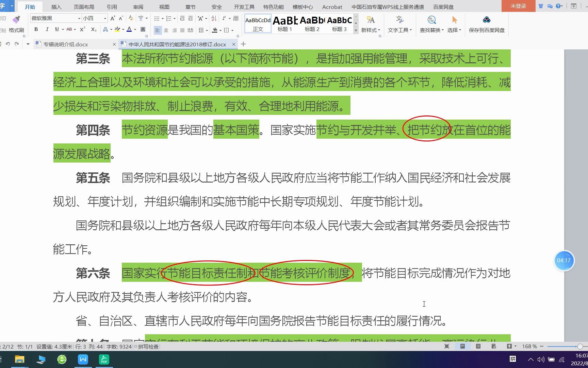Apply the 标题 1 style
This screenshot has width=588, height=368.
(285, 24)
